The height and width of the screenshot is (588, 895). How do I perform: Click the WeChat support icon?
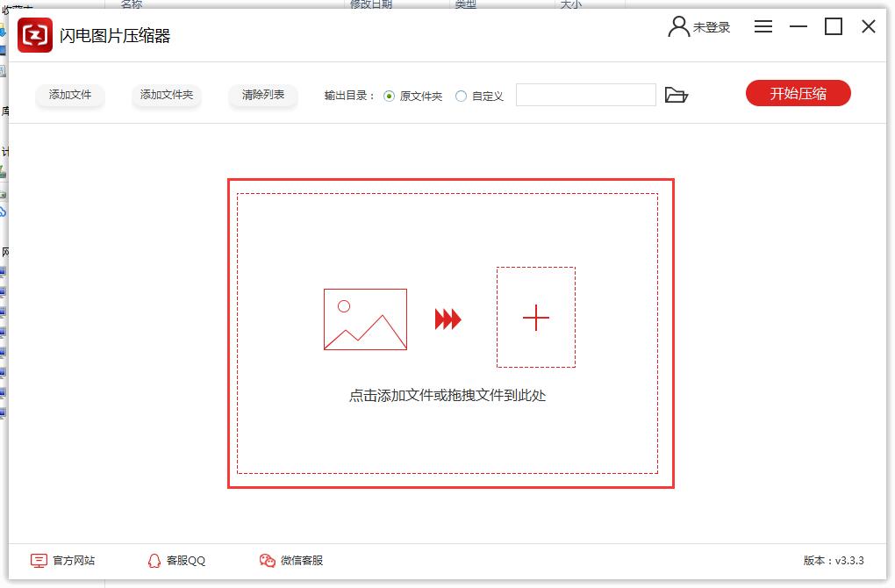[268, 560]
